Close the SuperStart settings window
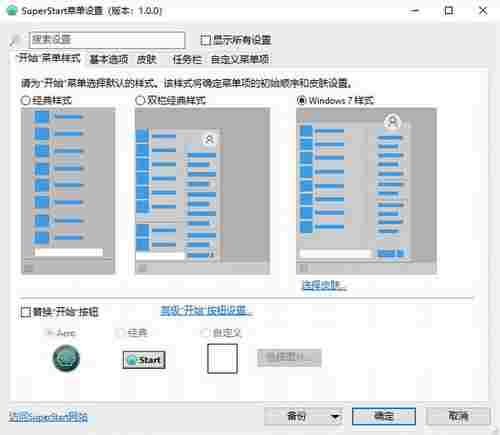The height and width of the screenshot is (435, 500). pyautogui.click(x=483, y=11)
